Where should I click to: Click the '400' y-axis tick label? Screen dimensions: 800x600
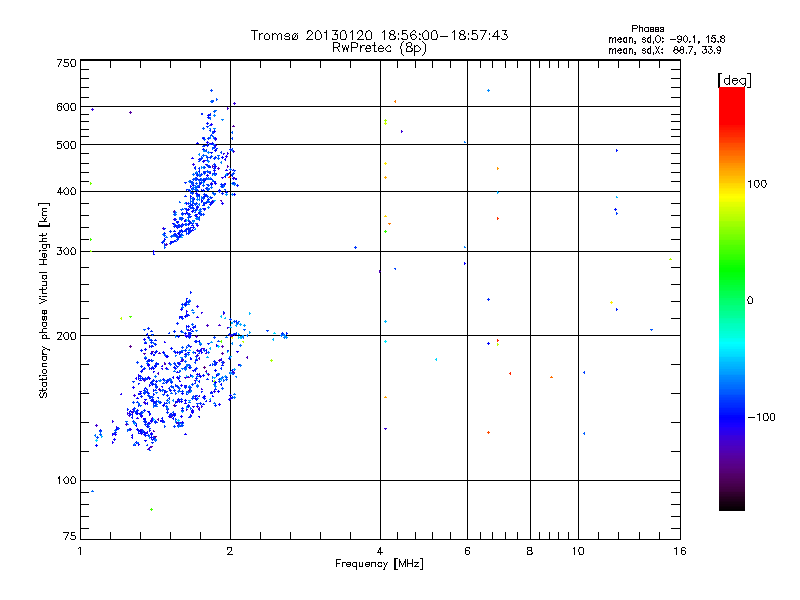click(x=66, y=191)
